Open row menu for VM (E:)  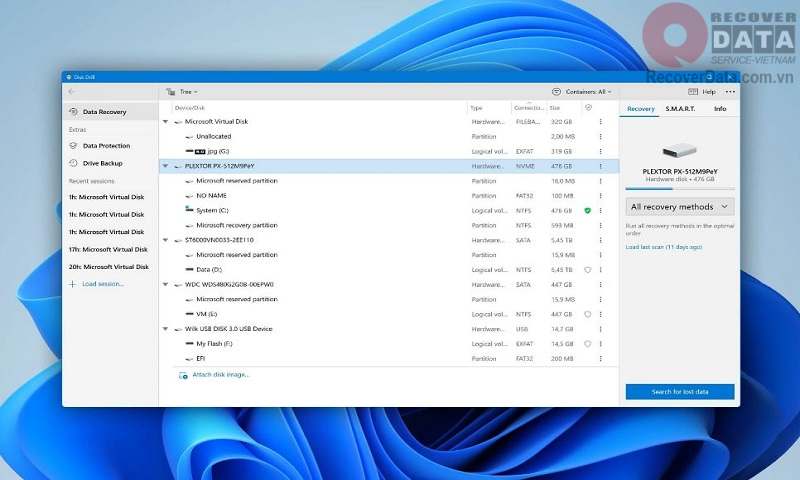601,314
